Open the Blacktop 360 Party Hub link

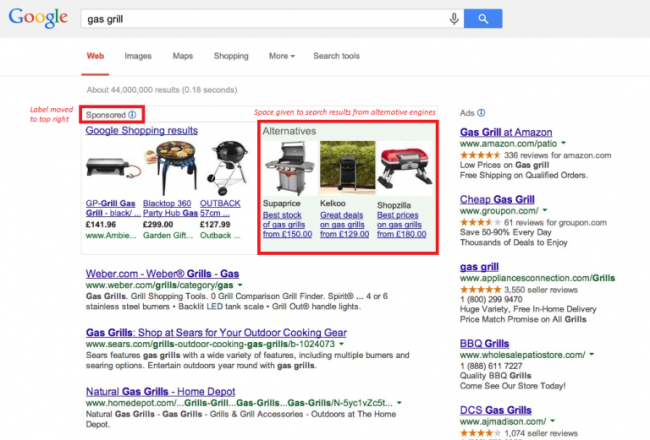(x=170, y=208)
